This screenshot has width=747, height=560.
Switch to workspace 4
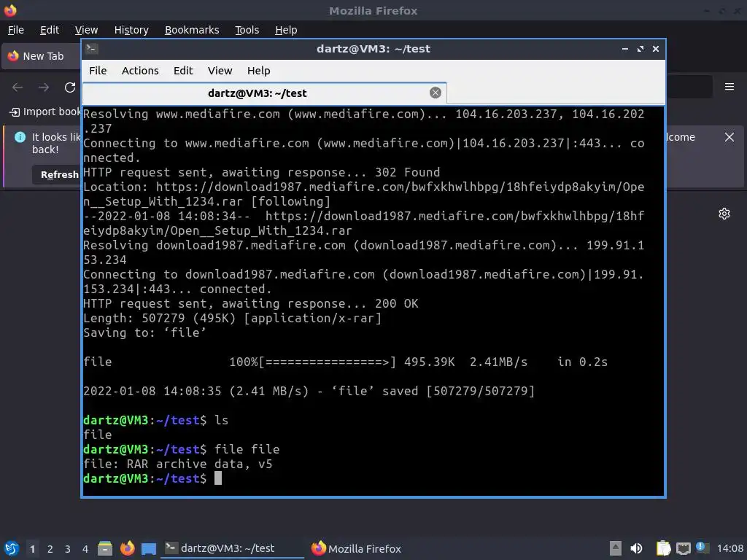coord(85,549)
